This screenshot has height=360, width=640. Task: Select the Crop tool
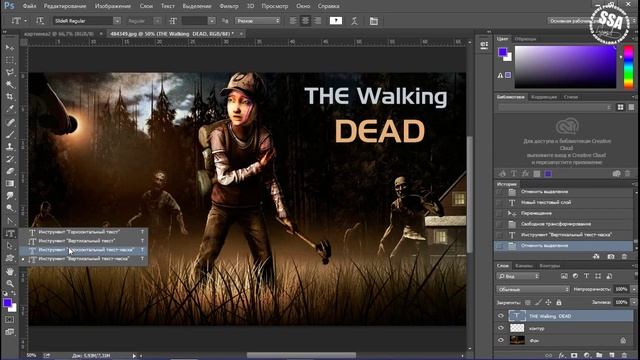click(x=10, y=97)
